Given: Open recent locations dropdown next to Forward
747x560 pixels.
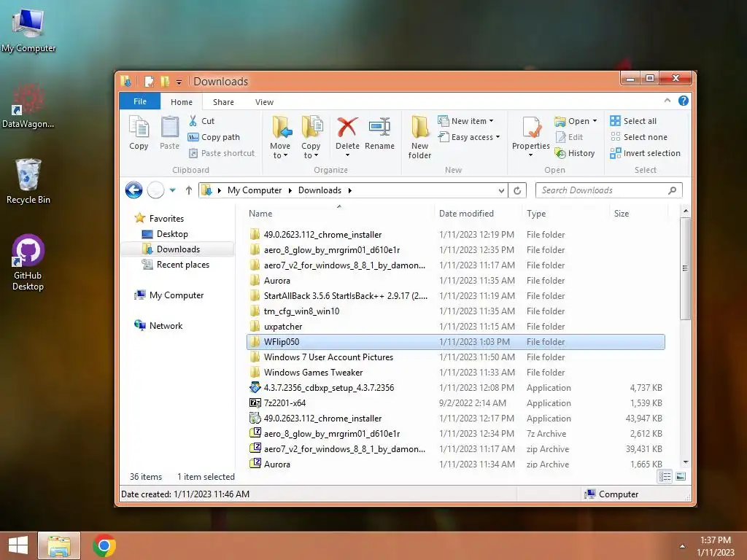Looking at the screenshot, I should (172, 190).
